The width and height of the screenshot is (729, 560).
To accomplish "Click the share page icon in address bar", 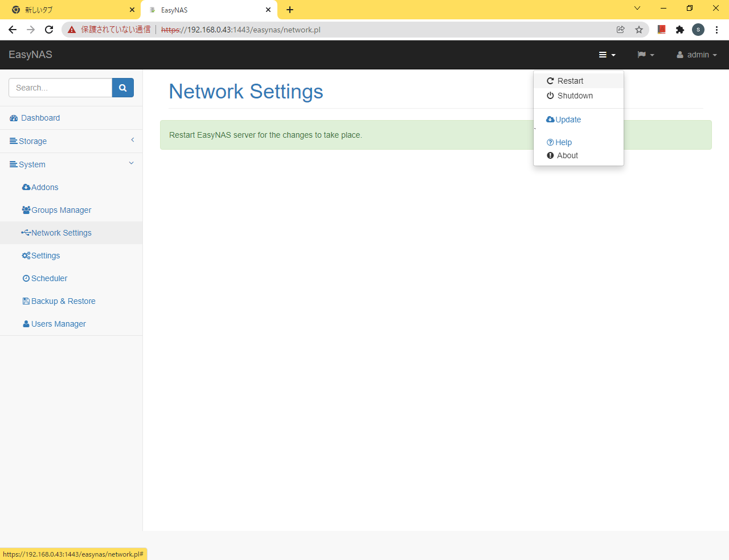I will (x=620, y=30).
